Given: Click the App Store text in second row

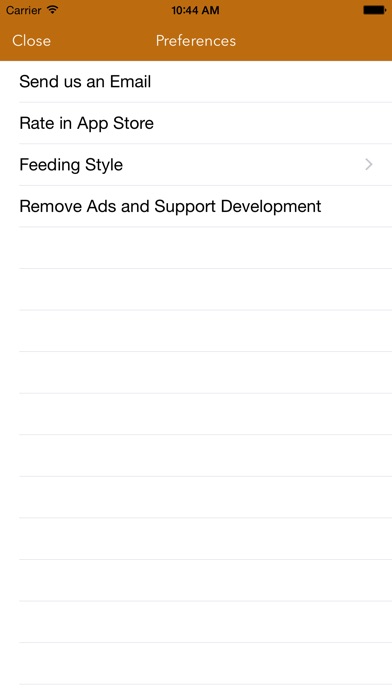Looking at the screenshot, I should click(x=115, y=123).
